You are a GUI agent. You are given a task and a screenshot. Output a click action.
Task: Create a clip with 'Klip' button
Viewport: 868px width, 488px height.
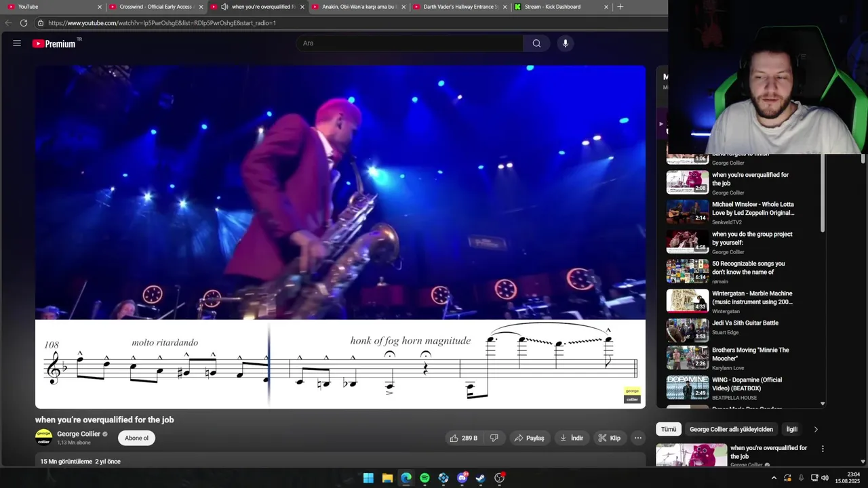pos(609,438)
